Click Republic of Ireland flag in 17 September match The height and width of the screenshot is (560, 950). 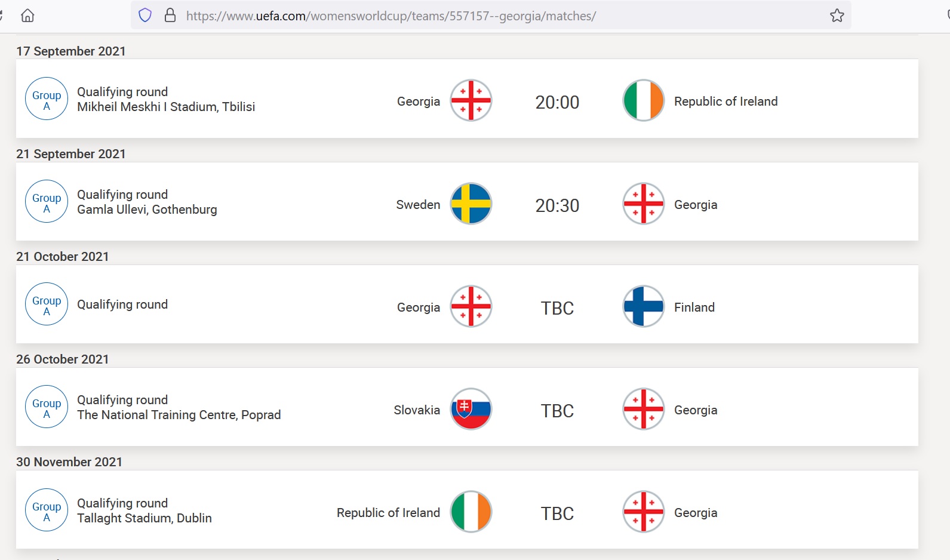[643, 100]
